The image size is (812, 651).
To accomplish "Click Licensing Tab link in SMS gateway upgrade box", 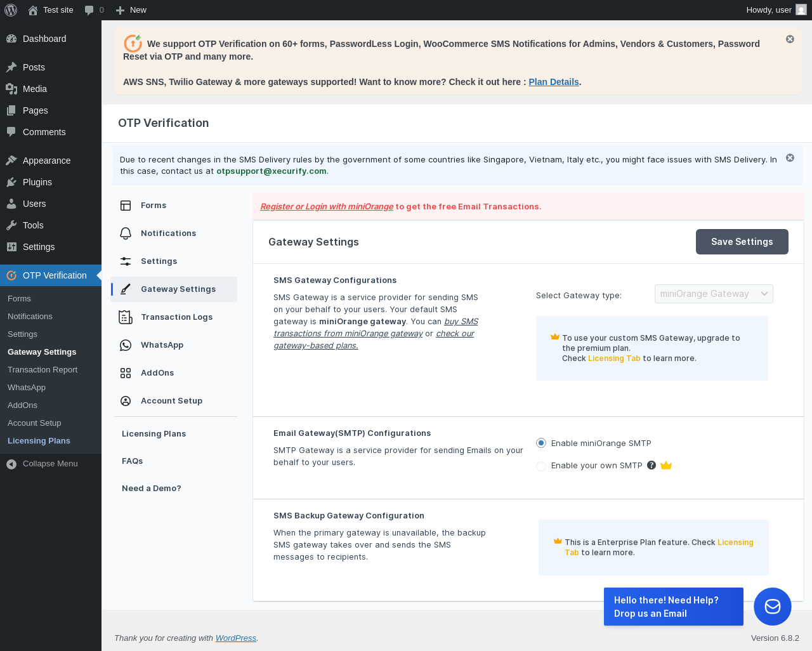I will click(614, 358).
